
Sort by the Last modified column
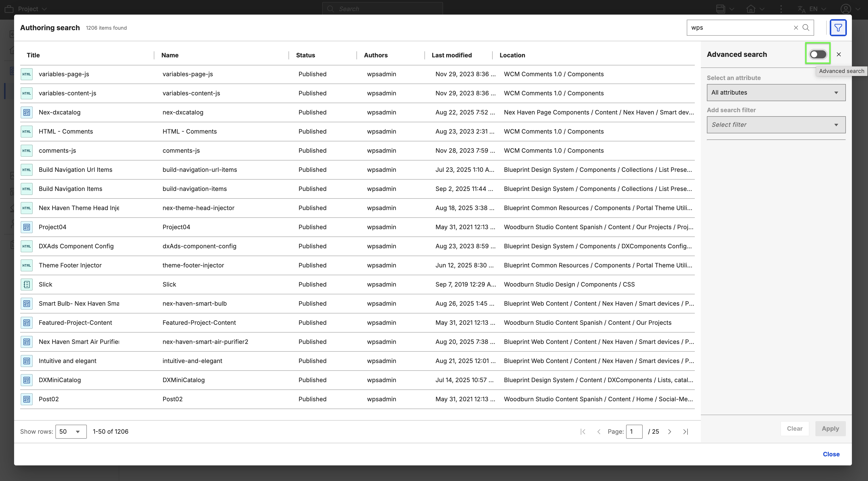click(452, 55)
